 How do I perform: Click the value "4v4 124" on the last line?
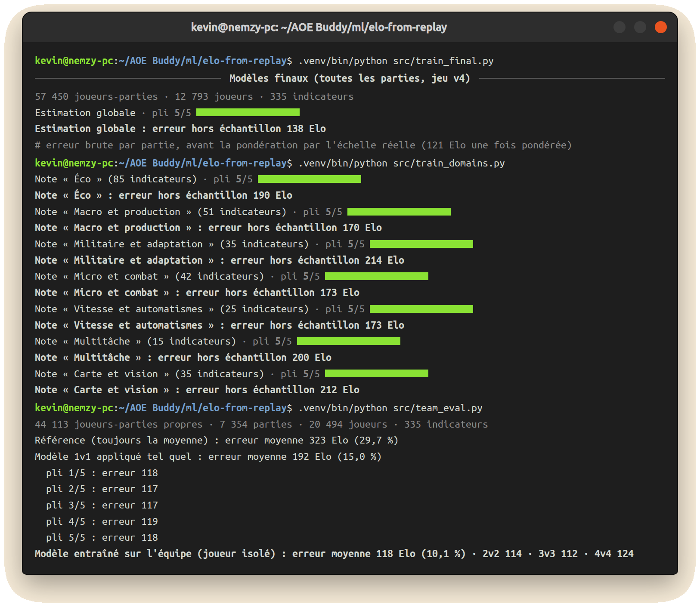pos(614,554)
